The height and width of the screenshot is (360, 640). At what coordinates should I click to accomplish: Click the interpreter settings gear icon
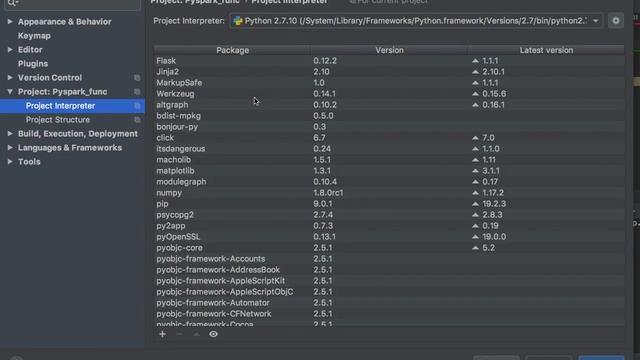coord(616,21)
